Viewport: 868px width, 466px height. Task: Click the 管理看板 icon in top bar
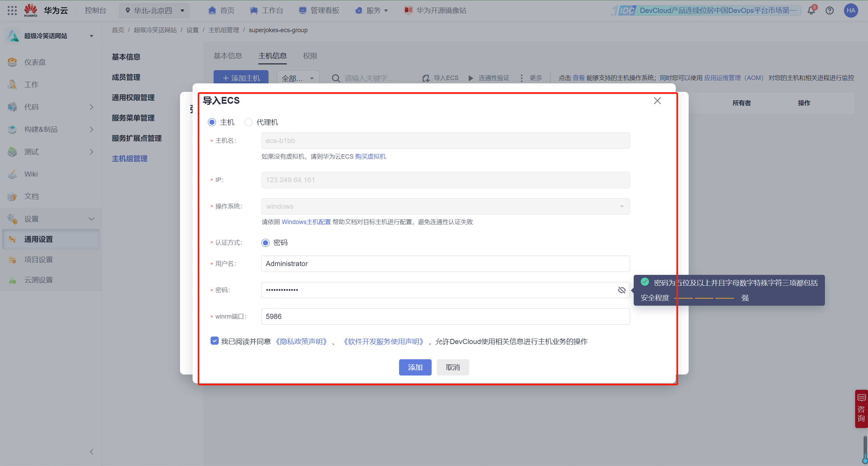[302, 11]
